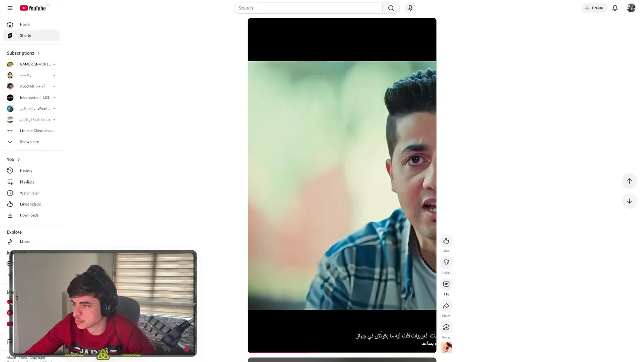Go to the YouTube logo home link
This screenshot has height=362, width=644.
[33, 8]
